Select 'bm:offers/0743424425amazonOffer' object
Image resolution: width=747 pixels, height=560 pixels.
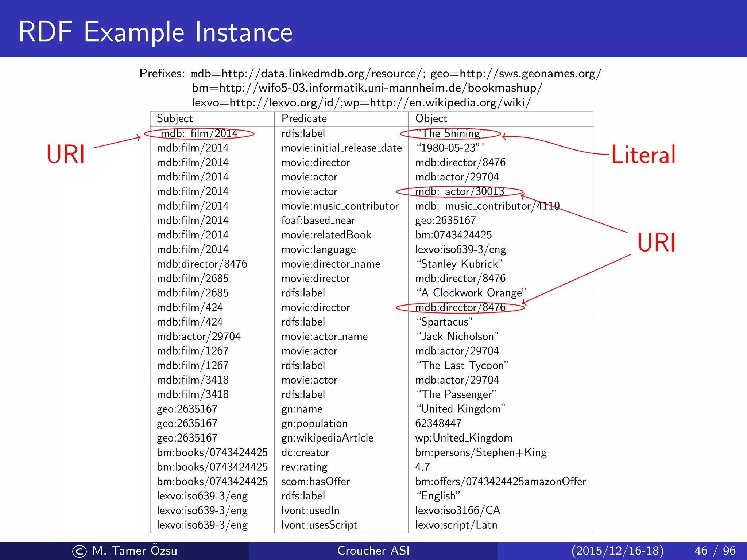click(x=500, y=482)
